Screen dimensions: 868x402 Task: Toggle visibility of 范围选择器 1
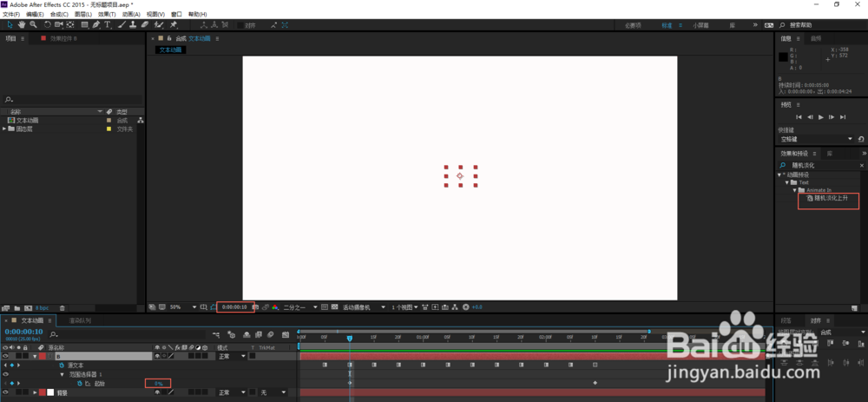pos(5,374)
